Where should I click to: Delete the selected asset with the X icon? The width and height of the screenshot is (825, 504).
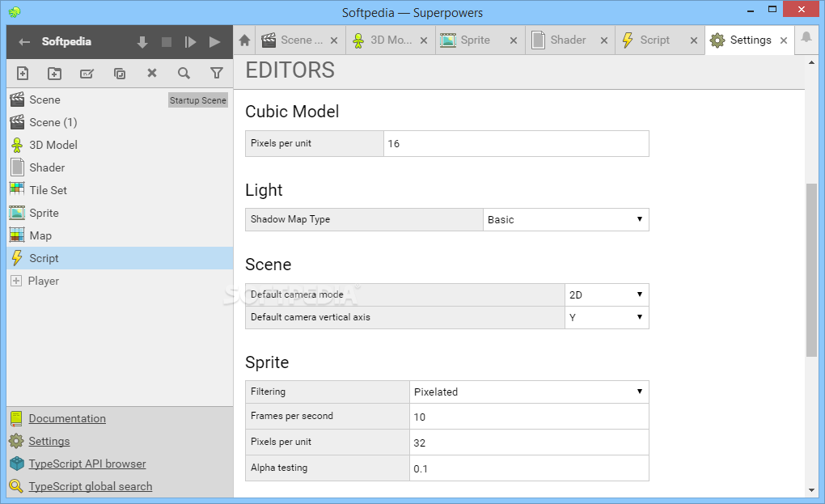point(152,73)
